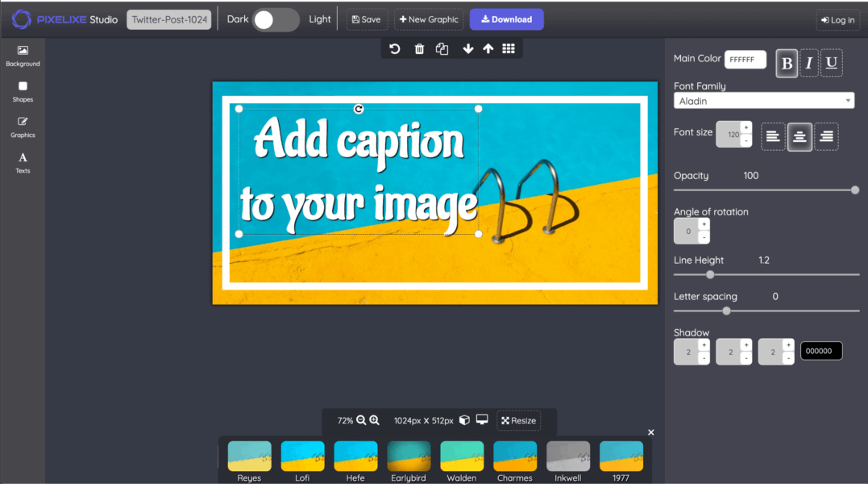Open the Shapes panel in sidebar
This screenshot has height=484, width=868.
[23, 91]
